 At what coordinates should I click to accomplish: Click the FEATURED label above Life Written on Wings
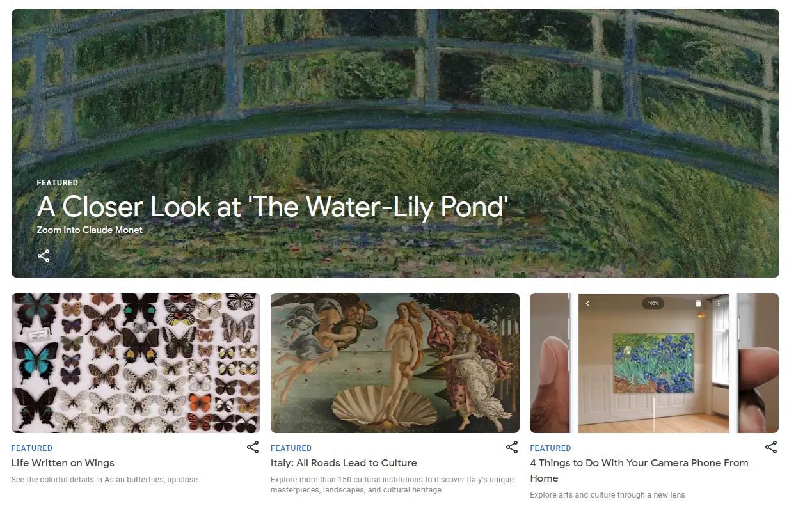coord(32,448)
